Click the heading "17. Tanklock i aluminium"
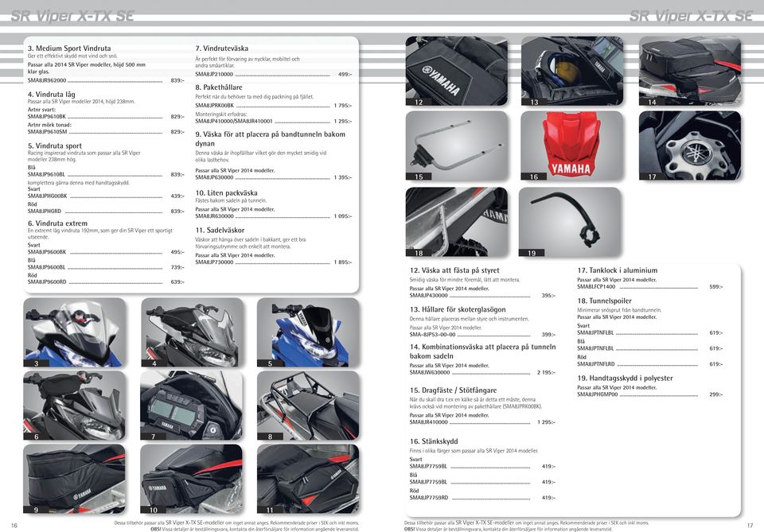764x532 pixels. coord(618,270)
